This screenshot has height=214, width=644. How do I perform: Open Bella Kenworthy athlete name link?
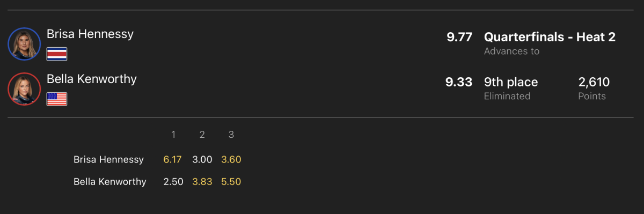click(x=92, y=79)
